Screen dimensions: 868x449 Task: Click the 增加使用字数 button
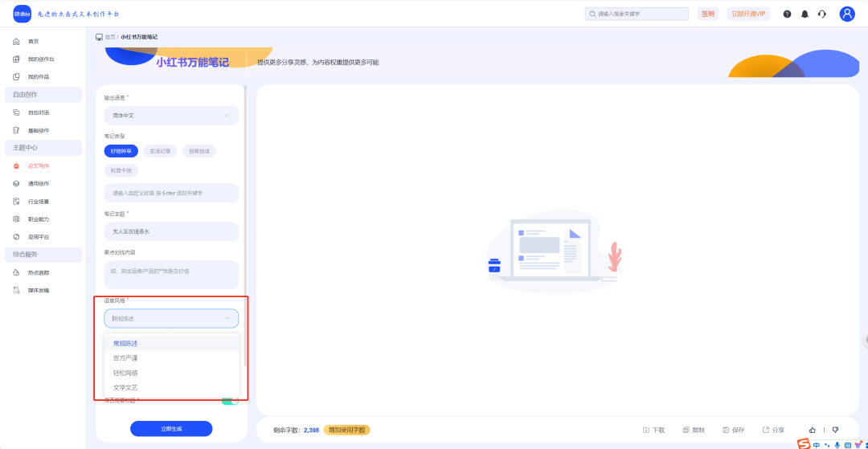[346, 430]
